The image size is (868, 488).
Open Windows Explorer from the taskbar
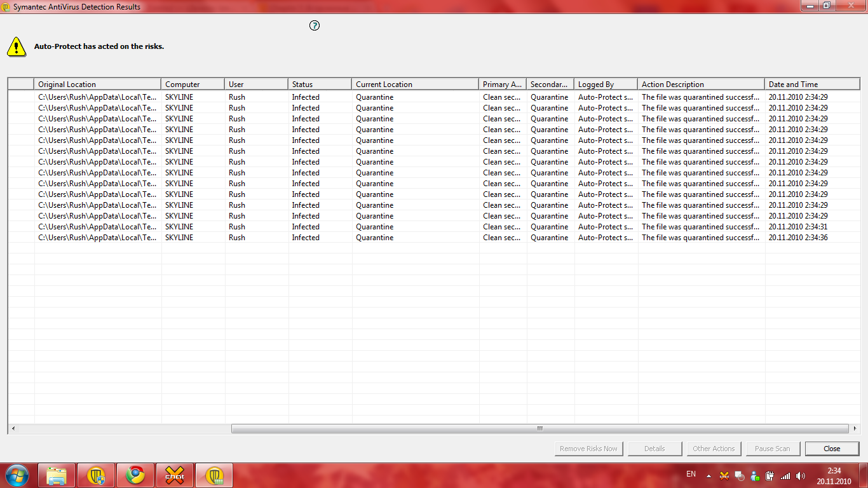click(57, 475)
